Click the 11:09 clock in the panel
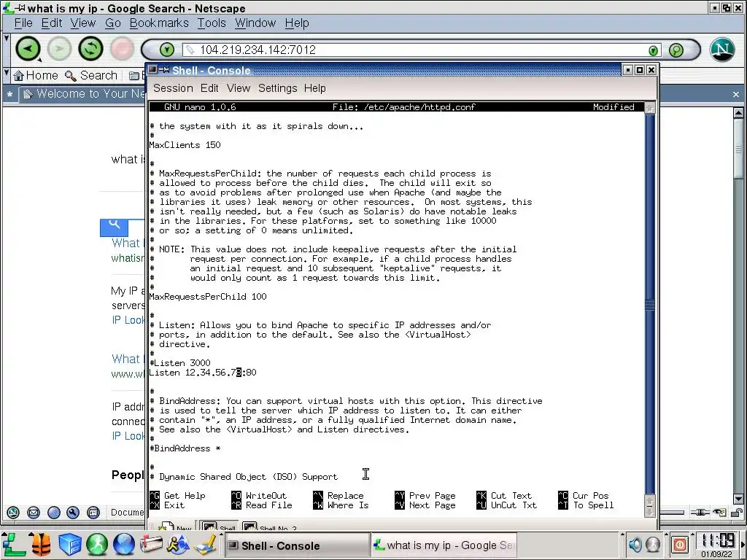Screen dimensions: 747x560 (x=716, y=540)
